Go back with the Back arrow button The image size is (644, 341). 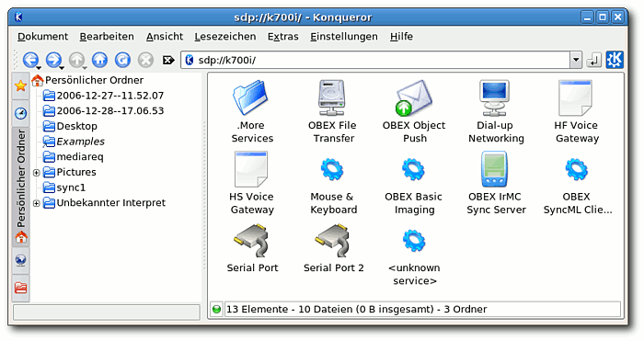tap(30, 60)
